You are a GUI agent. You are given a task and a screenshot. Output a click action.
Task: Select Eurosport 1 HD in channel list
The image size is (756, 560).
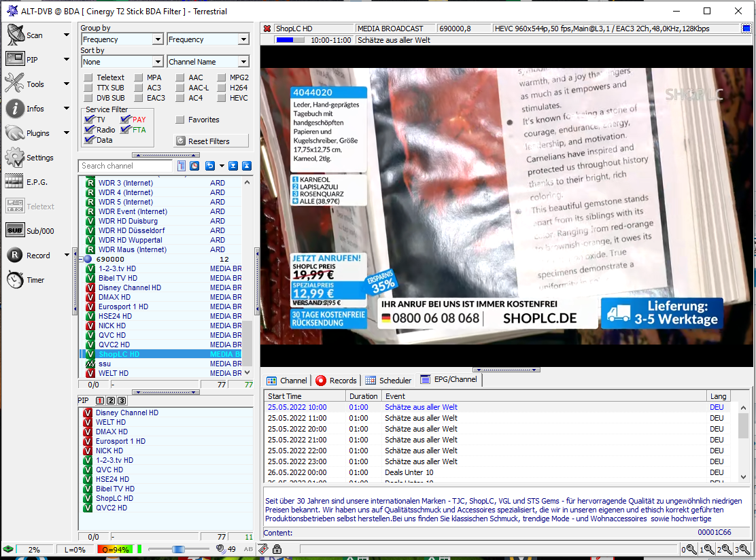122,307
